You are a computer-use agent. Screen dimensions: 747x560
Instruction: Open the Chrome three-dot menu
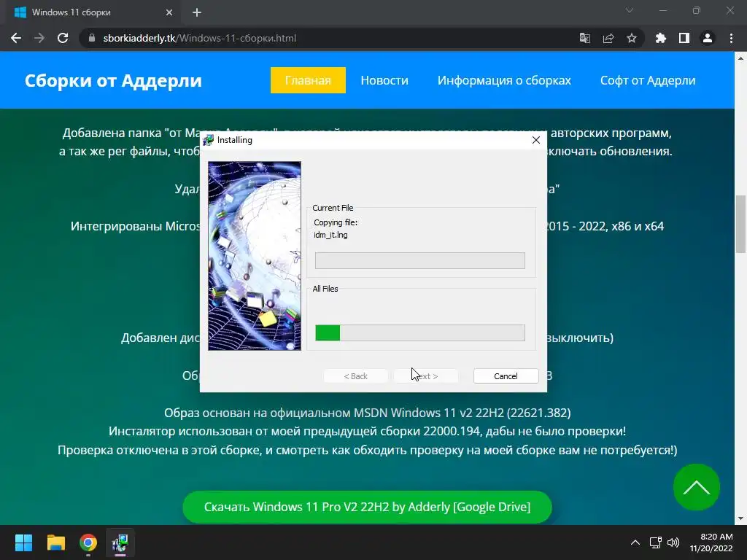click(731, 38)
